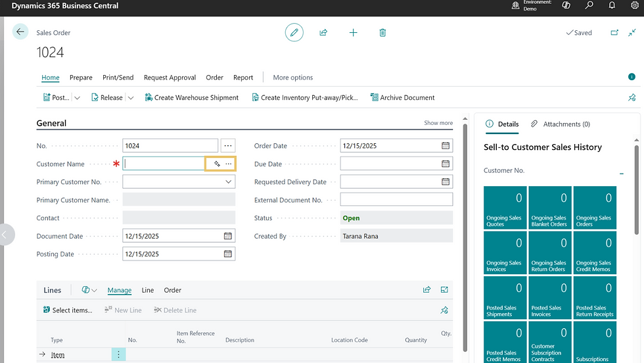Open the Ongoing Sales Quotes tile
644x363 pixels.
[505, 208]
